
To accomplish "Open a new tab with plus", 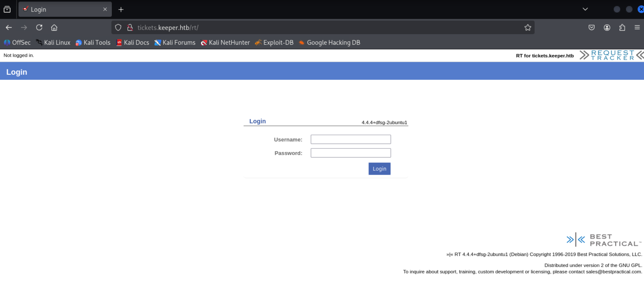I will 121,9.
